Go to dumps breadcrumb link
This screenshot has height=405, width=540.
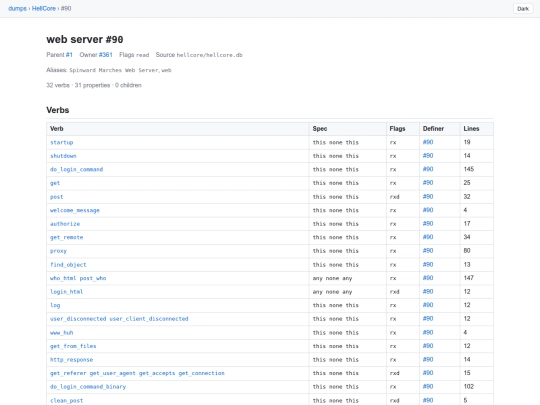coord(18,8)
